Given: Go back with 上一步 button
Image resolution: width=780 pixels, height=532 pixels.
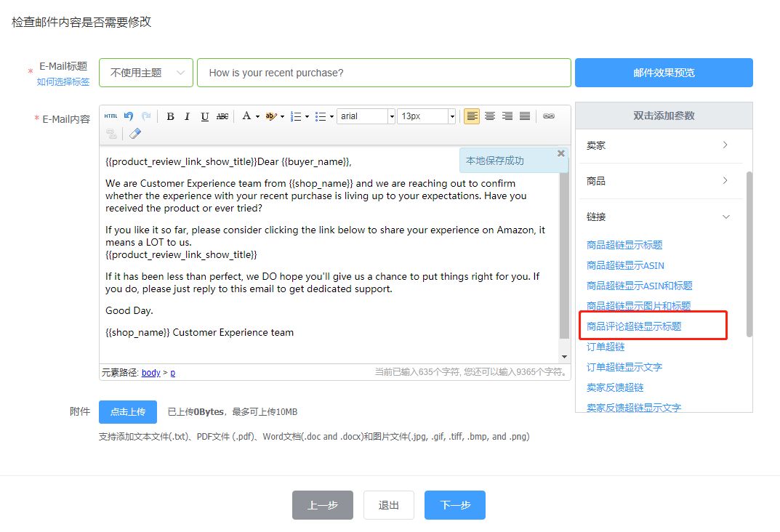Looking at the screenshot, I should [322, 505].
